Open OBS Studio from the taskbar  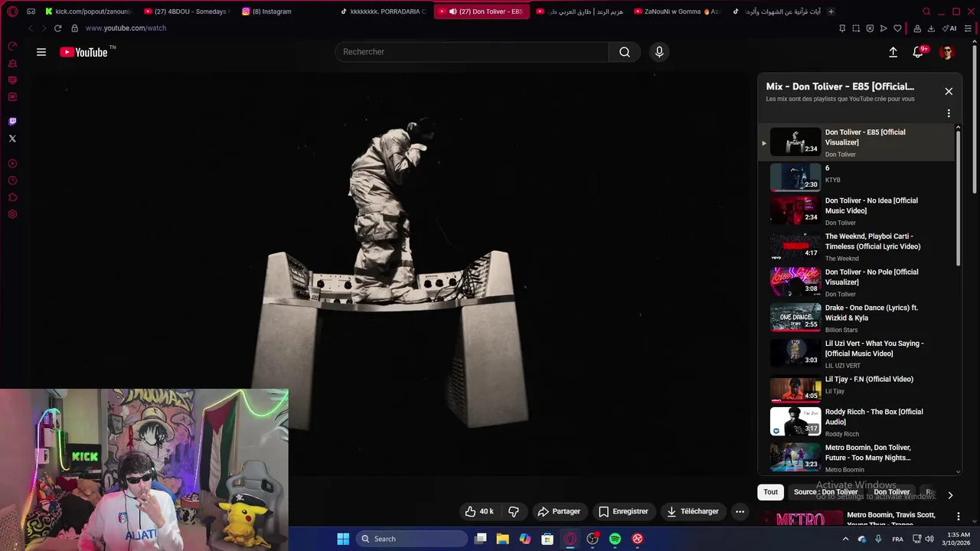(x=593, y=539)
